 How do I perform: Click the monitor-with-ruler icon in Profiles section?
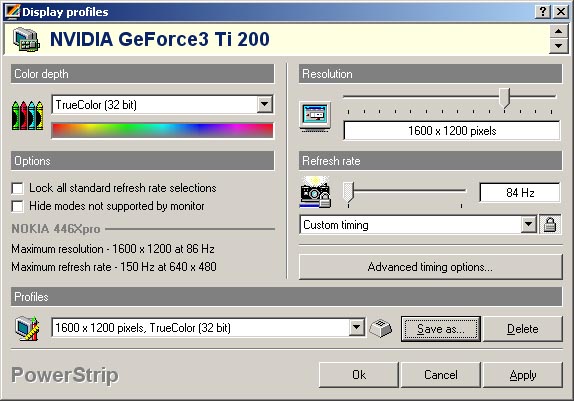pyautogui.click(x=27, y=328)
